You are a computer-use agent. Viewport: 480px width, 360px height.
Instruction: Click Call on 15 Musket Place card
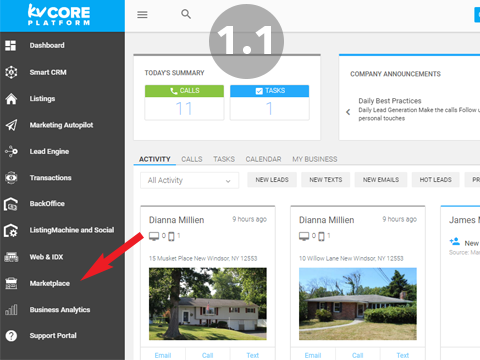[207, 355]
